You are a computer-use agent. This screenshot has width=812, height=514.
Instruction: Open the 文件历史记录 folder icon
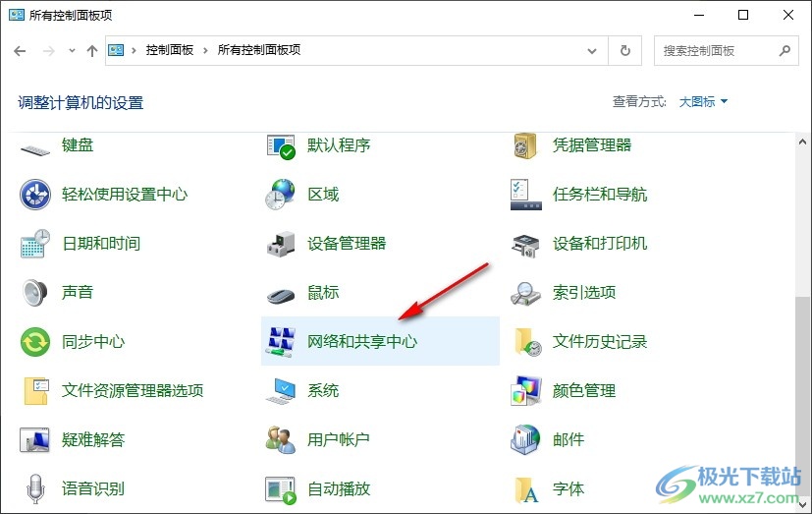(527, 341)
